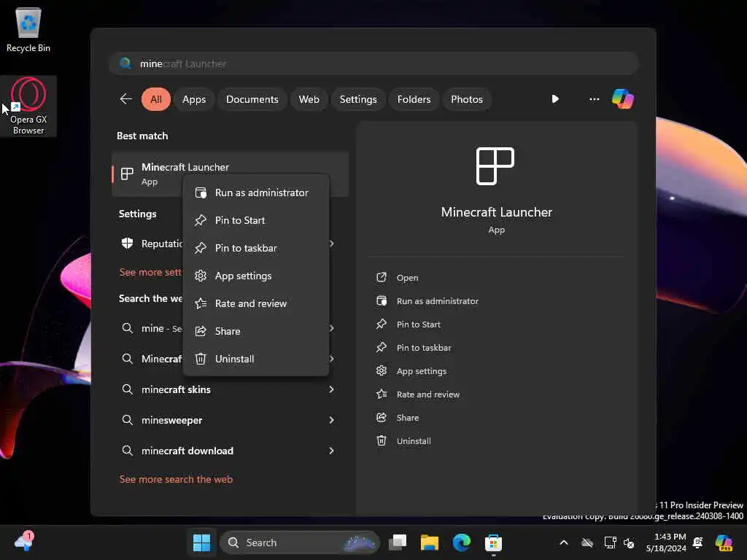Click Uninstall in details pane
Image resolution: width=747 pixels, height=560 pixels.
tap(403, 441)
